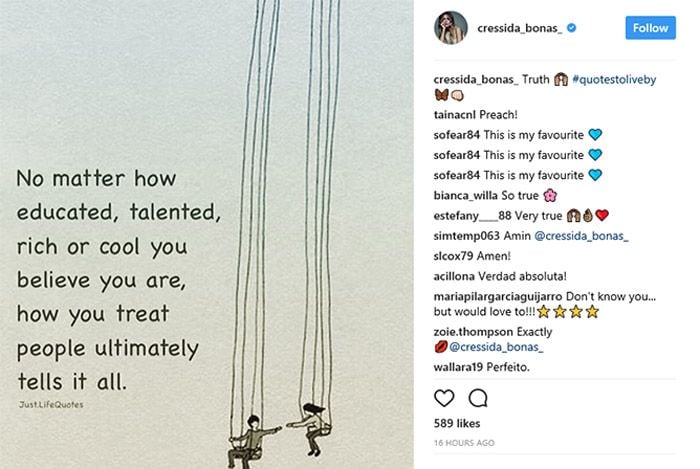Click the @cressida_bonas_ mention in simtemp063's comment
Image resolution: width=700 pixels, height=469 pixels.
point(581,236)
